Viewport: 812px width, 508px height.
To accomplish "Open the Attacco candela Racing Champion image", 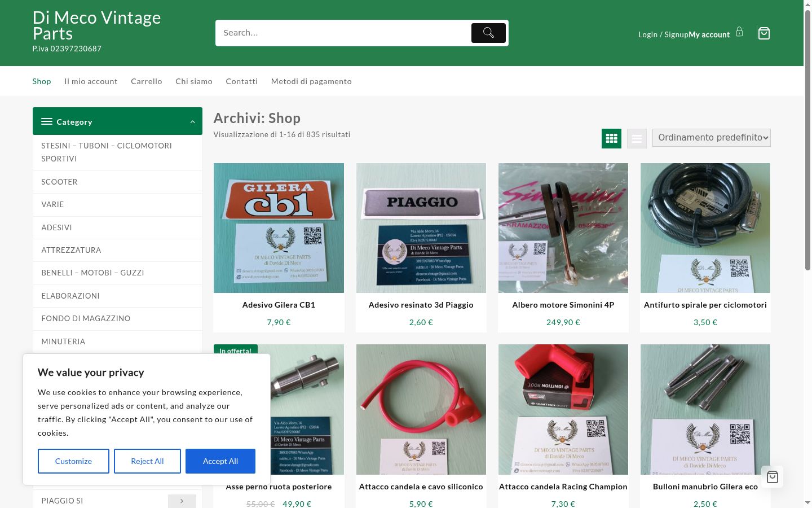I will pos(563,409).
